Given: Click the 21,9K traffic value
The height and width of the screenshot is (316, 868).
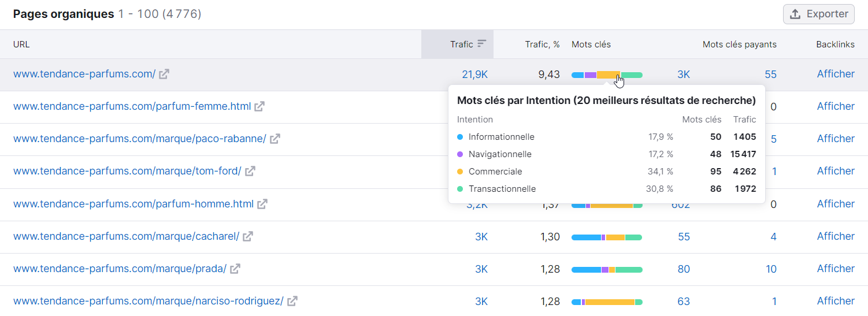Looking at the screenshot, I should (475, 75).
